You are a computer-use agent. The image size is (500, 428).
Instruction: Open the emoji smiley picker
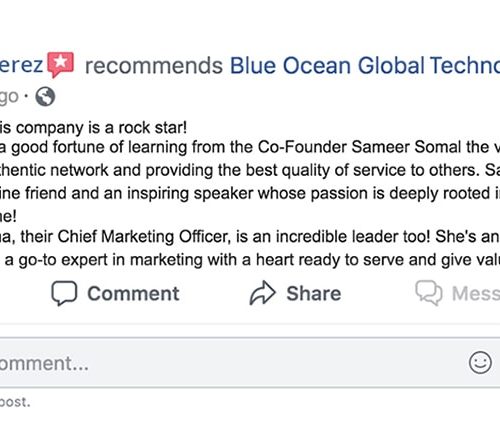coord(480,362)
